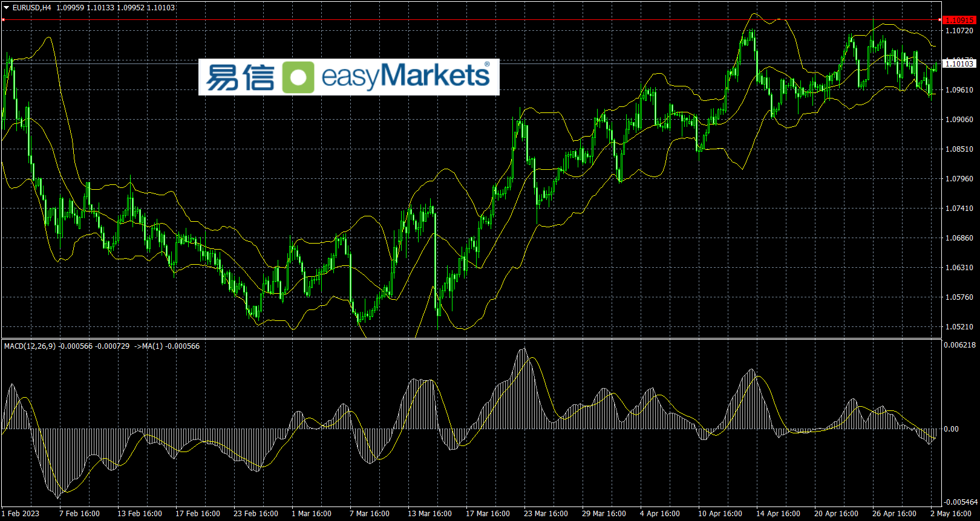This screenshot has width=980, height=521.
Task: Click the 1.05210 price scale value
Action: [959, 326]
